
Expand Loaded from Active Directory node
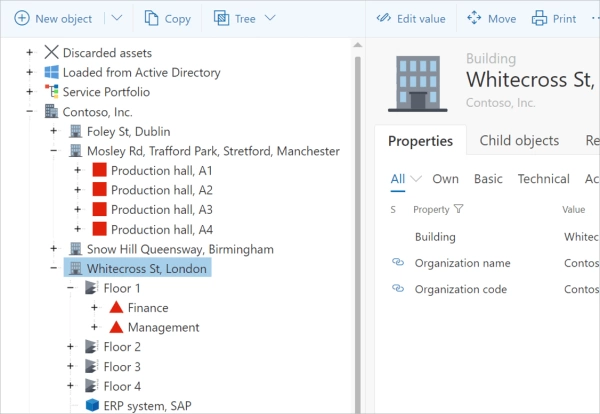(x=29, y=72)
